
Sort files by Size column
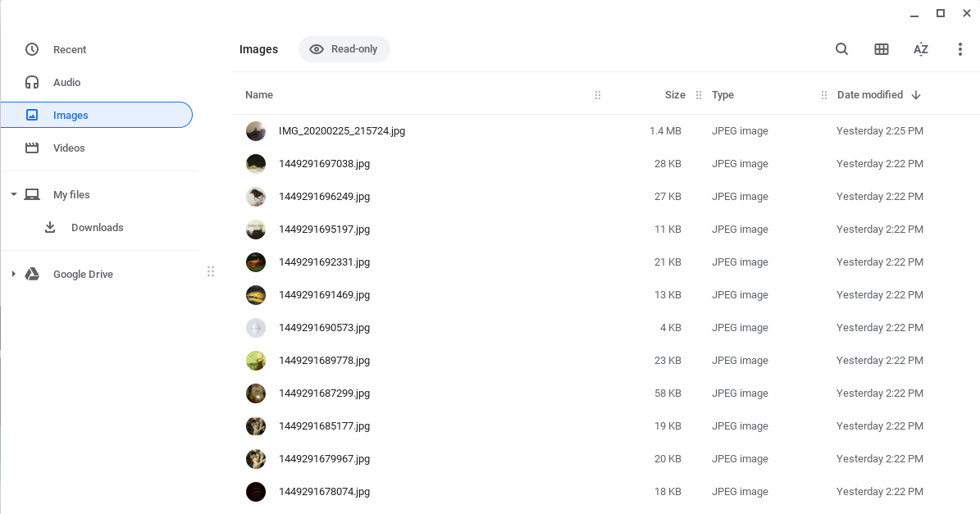tap(675, 95)
